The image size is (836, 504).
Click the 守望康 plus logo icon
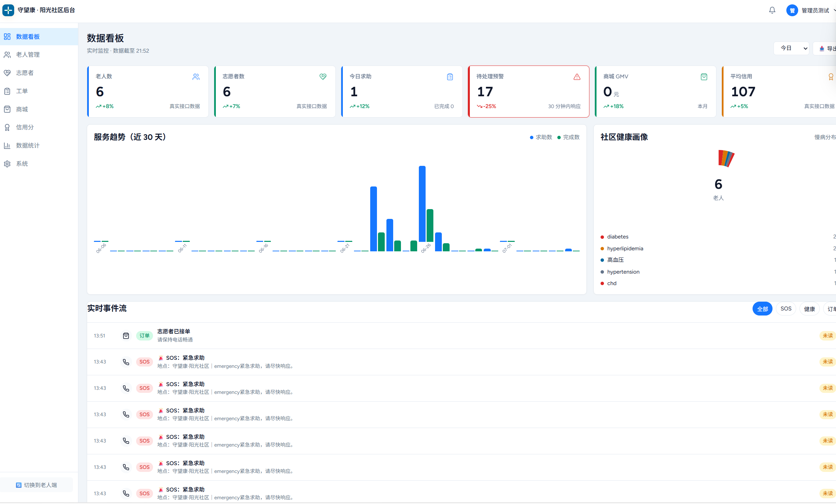pyautogui.click(x=8, y=10)
